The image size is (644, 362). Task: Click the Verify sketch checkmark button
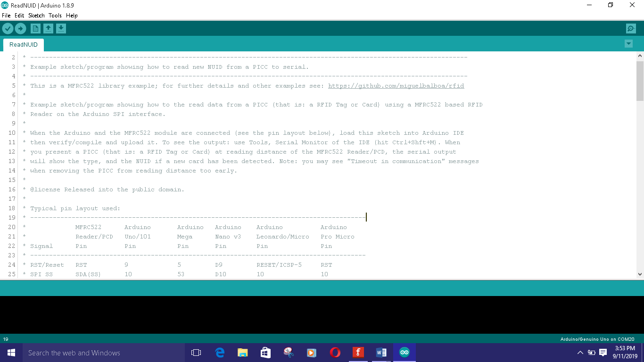tap(8, 29)
